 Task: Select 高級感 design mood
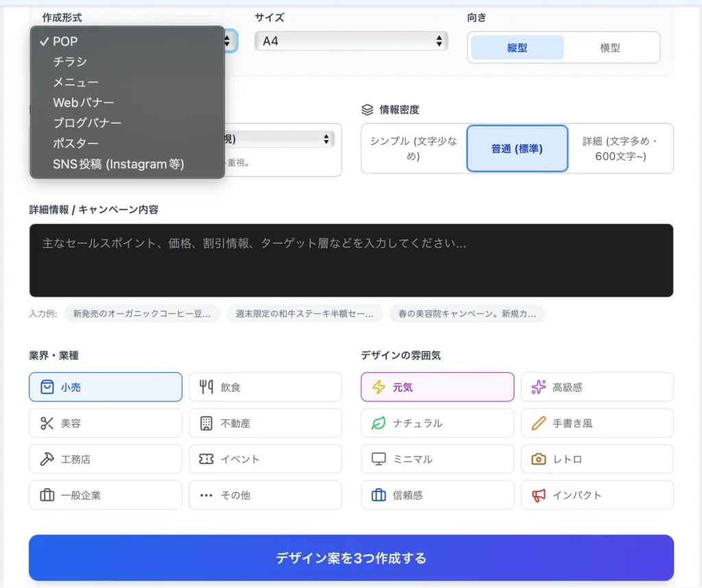(x=597, y=387)
